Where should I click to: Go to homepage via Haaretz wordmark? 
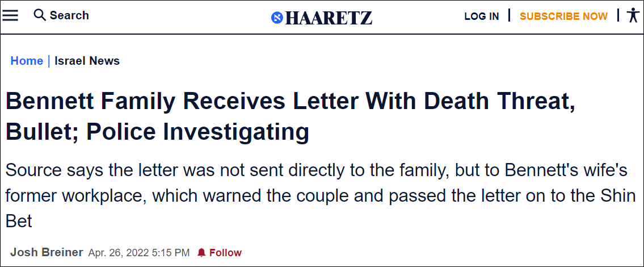(329, 18)
